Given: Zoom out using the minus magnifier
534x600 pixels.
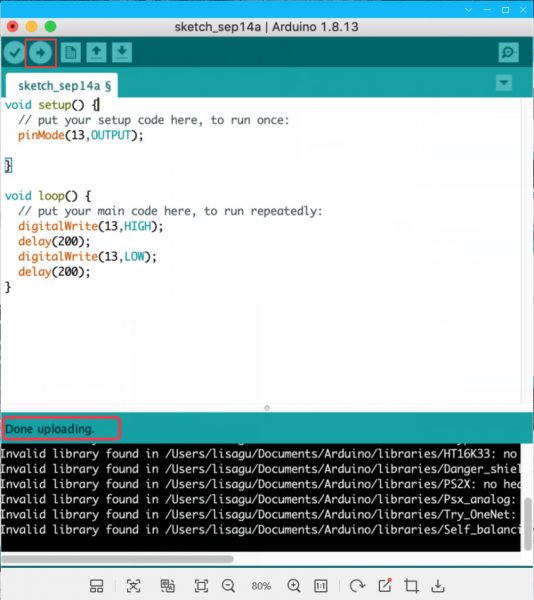Looking at the screenshot, I should pyautogui.click(x=228, y=586).
